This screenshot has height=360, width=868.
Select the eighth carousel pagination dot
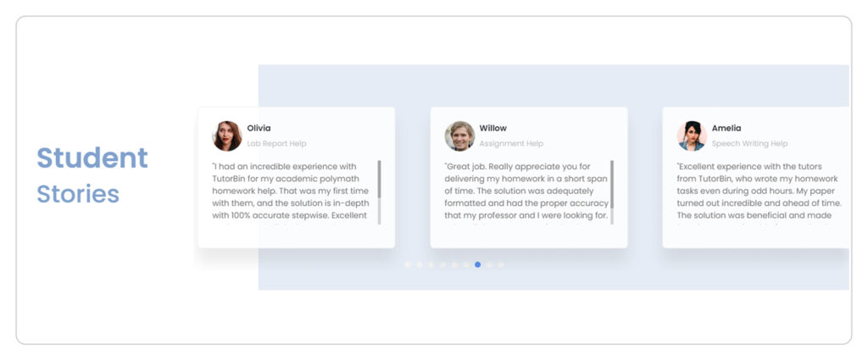click(489, 265)
